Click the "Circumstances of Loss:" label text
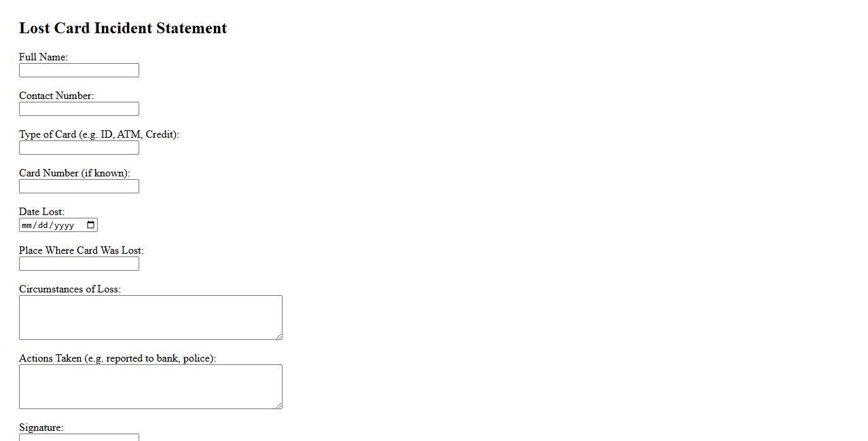 pos(70,289)
